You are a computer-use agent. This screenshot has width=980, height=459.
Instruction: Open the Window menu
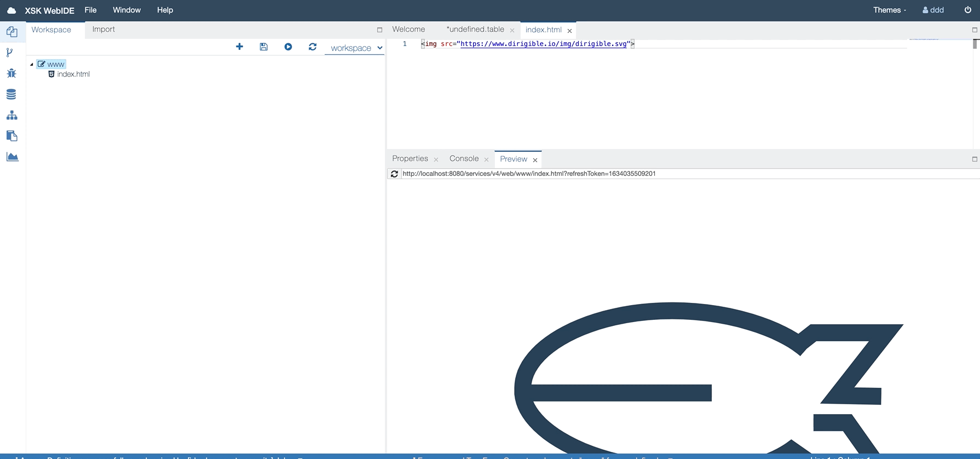[126, 10]
